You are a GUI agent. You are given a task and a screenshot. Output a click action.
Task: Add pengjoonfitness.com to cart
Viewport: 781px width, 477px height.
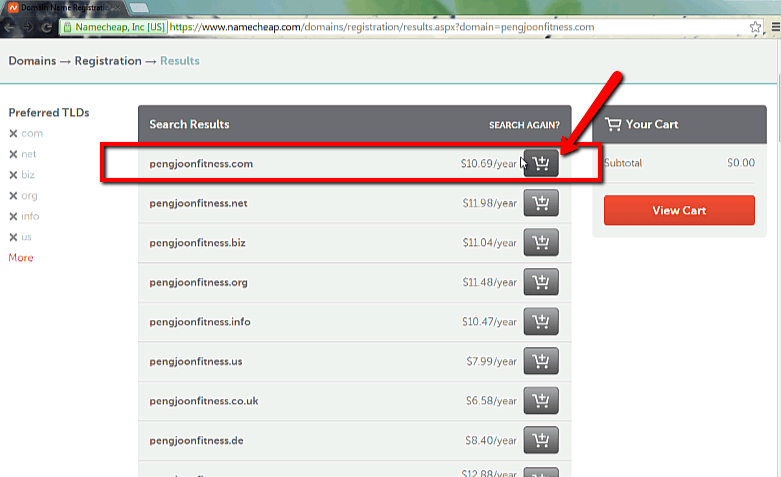click(541, 164)
